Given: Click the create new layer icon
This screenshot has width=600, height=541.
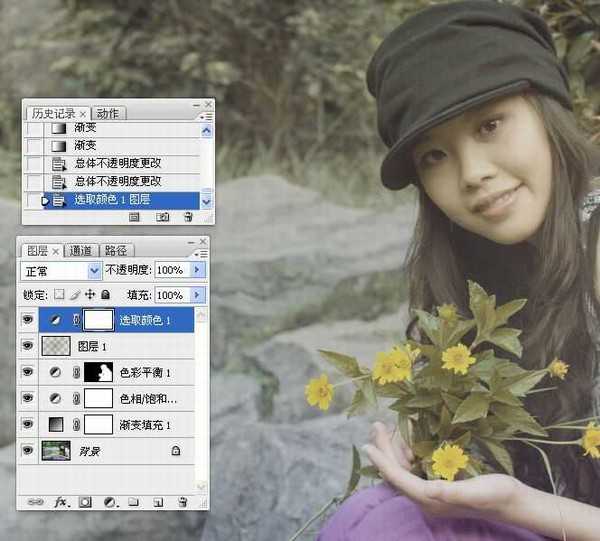Looking at the screenshot, I should [x=156, y=501].
